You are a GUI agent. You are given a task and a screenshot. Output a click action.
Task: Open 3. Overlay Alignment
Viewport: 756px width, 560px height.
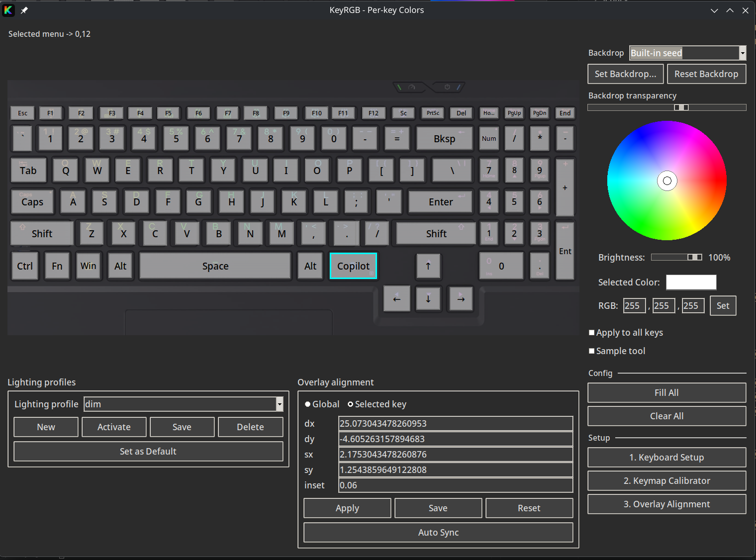click(x=667, y=504)
